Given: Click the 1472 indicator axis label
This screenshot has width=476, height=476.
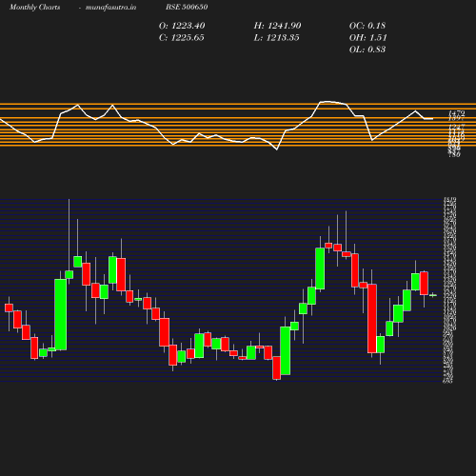Looking at the screenshot, I should (457, 113).
